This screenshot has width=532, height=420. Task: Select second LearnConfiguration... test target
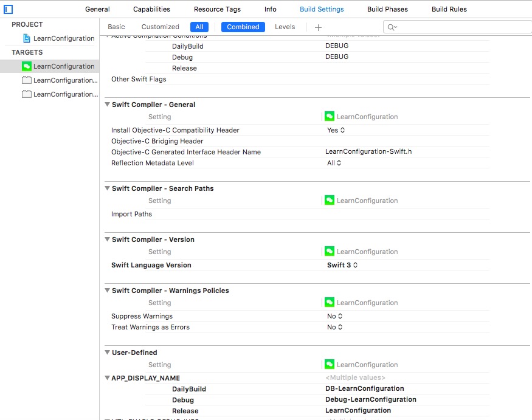pos(60,80)
